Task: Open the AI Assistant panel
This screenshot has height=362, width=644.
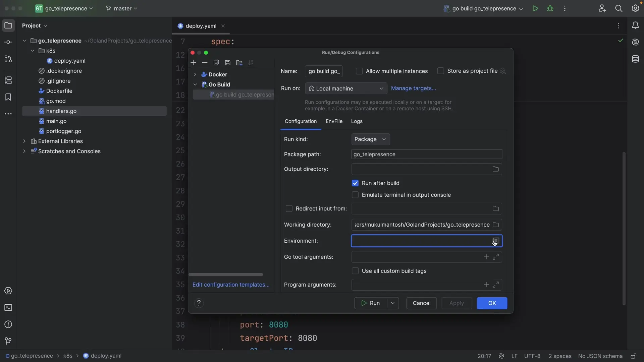Action: pyautogui.click(x=635, y=42)
